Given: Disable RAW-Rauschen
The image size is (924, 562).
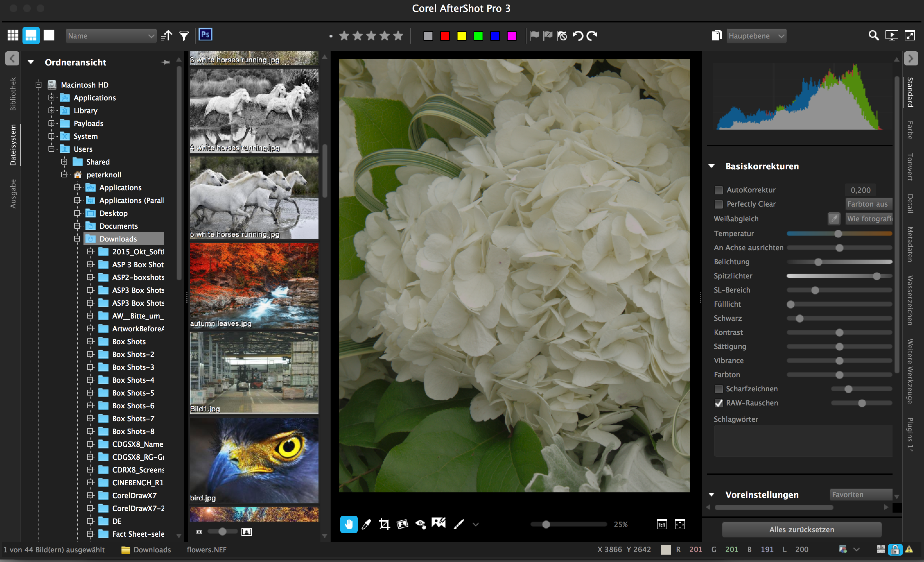Looking at the screenshot, I should pyautogui.click(x=719, y=403).
